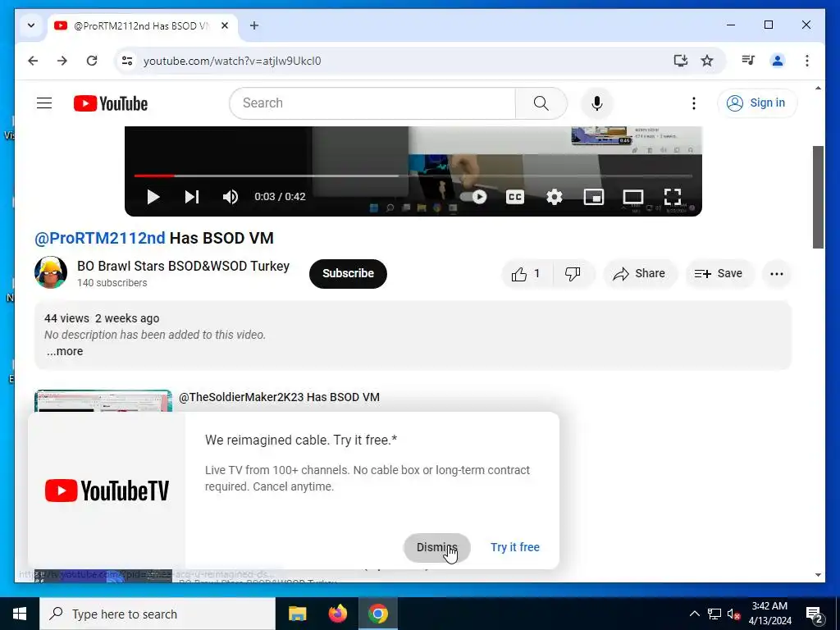The height and width of the screenshot is (630, 840).
Task: Dismiss the YouTube TV promo
Action: (x=437, y=547)
